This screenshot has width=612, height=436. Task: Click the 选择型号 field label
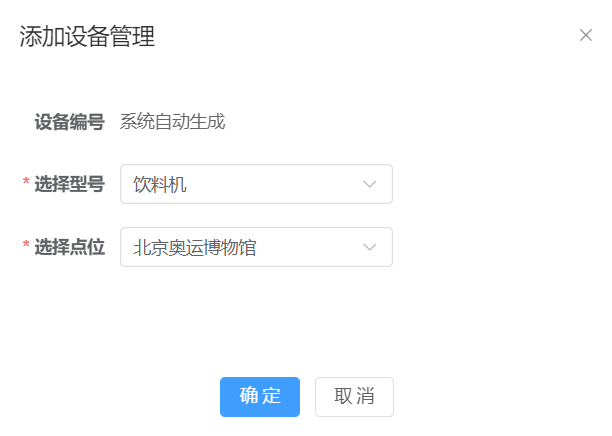coord(70,184)
